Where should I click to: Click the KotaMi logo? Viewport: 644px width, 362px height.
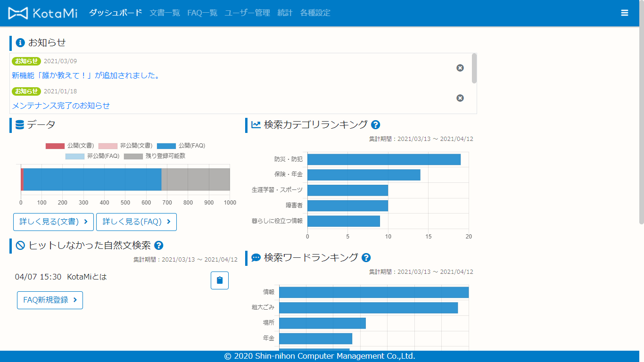point(43,13)
